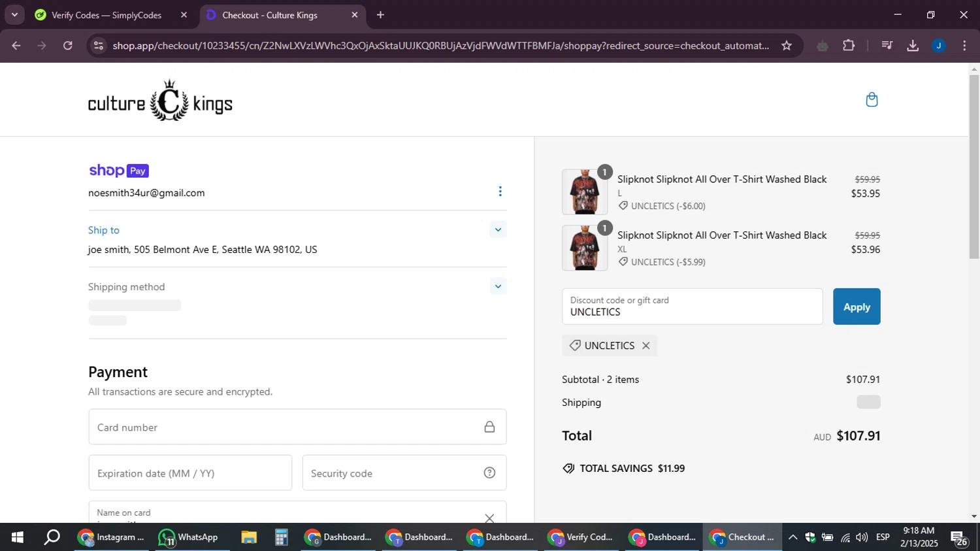Click the size L Slipknot T-shirt thumbnail

coord(585,192)
